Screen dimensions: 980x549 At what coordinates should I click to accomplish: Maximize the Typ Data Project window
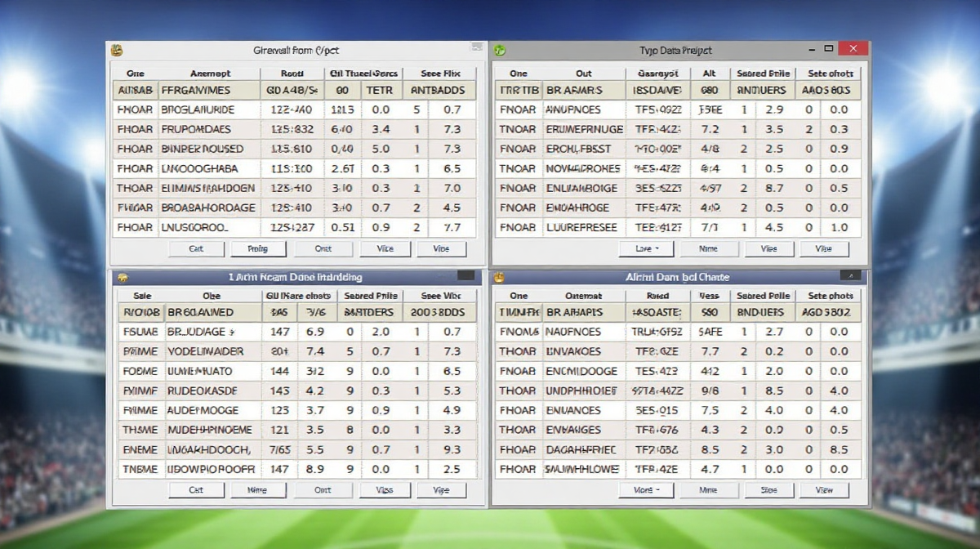click(829, 50)
